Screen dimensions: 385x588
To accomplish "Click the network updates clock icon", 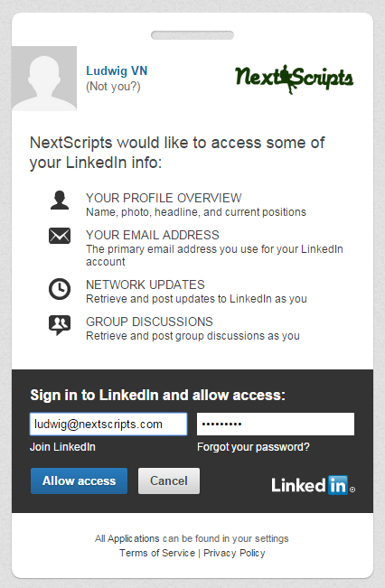I will point(60,289).
